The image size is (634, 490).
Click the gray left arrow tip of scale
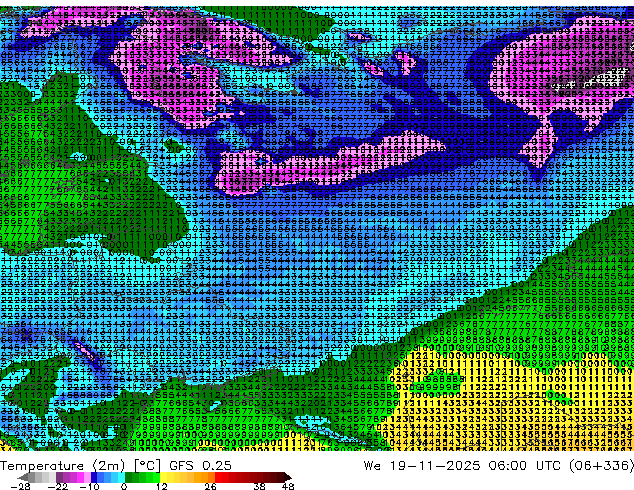click(x=22, y=477)
